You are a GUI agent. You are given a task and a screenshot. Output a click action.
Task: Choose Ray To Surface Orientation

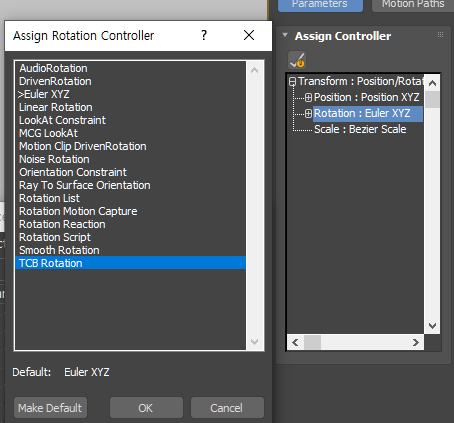131,185
